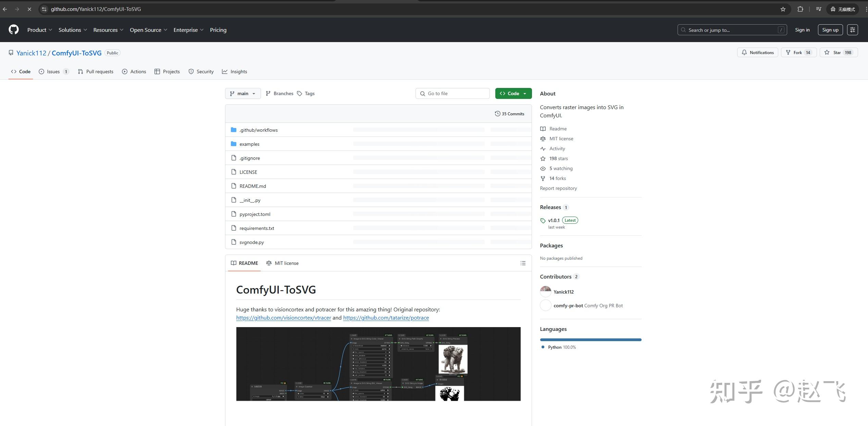Open the visioncortex/vtracer link
The width and height of the screenshot is (868, 426).
tap(283, 318)
